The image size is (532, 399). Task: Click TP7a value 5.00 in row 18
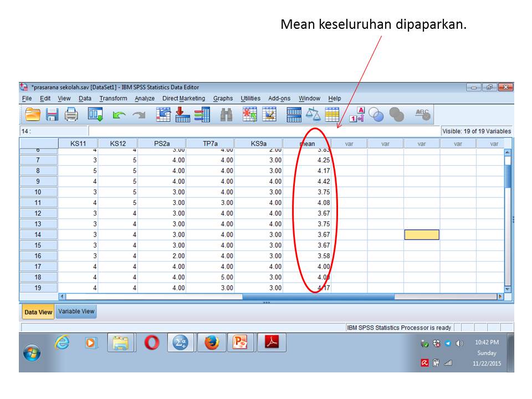point(227,277)
